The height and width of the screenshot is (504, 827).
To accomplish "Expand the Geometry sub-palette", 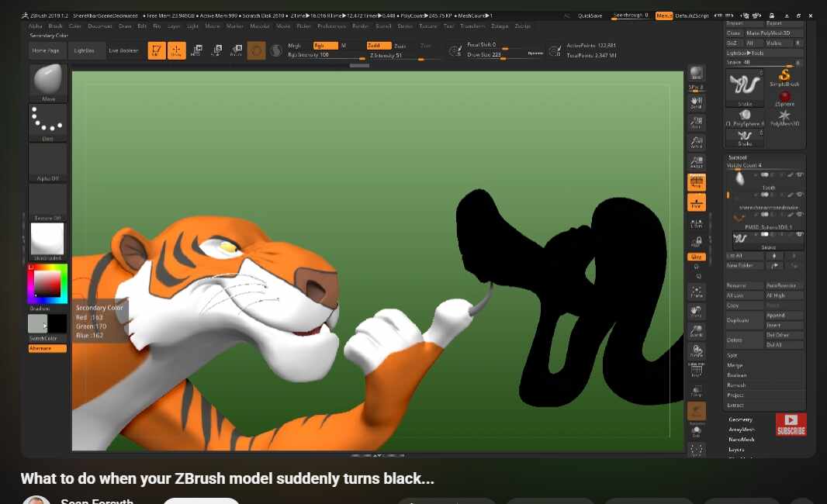I will tap(741, 419).
